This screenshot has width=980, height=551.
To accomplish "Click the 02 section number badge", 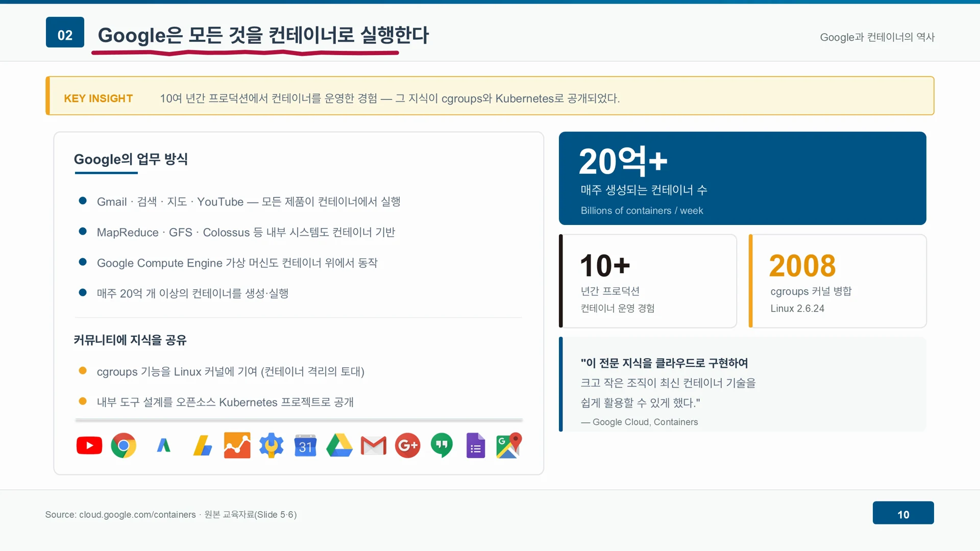I will (65, 32).
